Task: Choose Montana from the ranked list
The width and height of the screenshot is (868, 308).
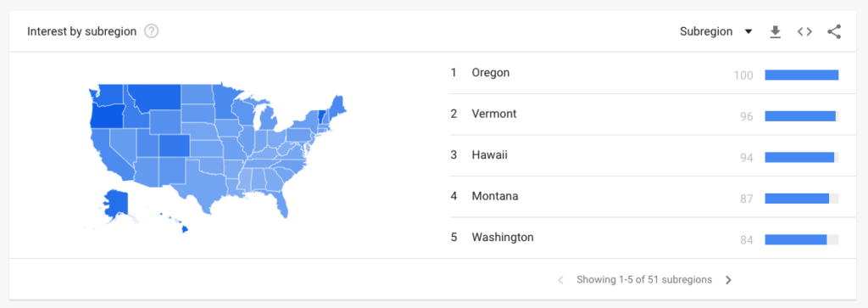Action: click(644, 197)
